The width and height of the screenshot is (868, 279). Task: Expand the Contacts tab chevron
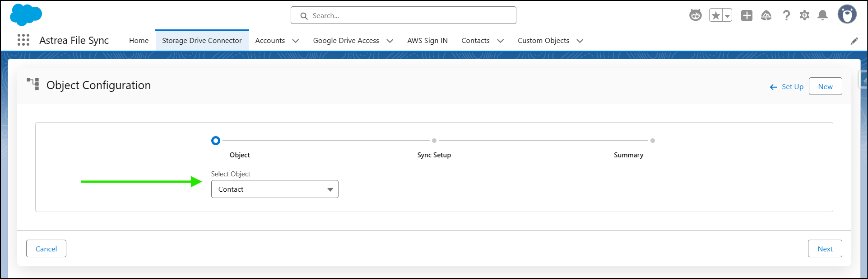click(x=500, y=41)
